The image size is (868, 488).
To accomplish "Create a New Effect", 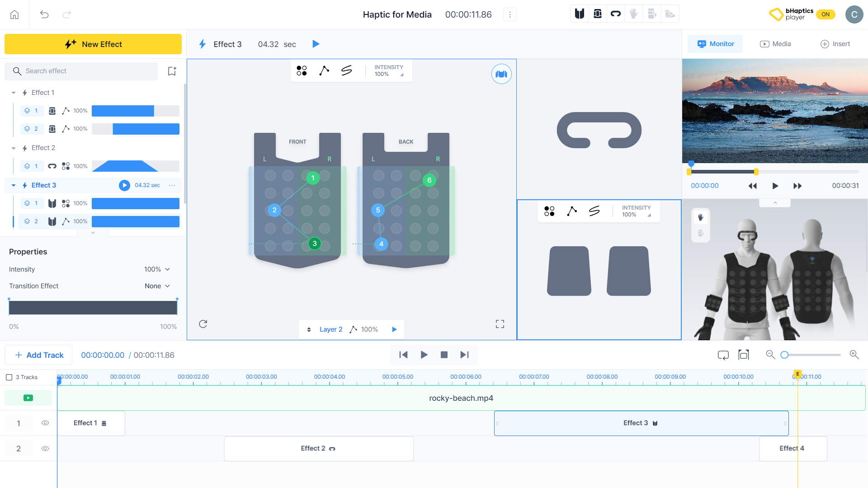I will pyautogui.click(x=93, y=44).
